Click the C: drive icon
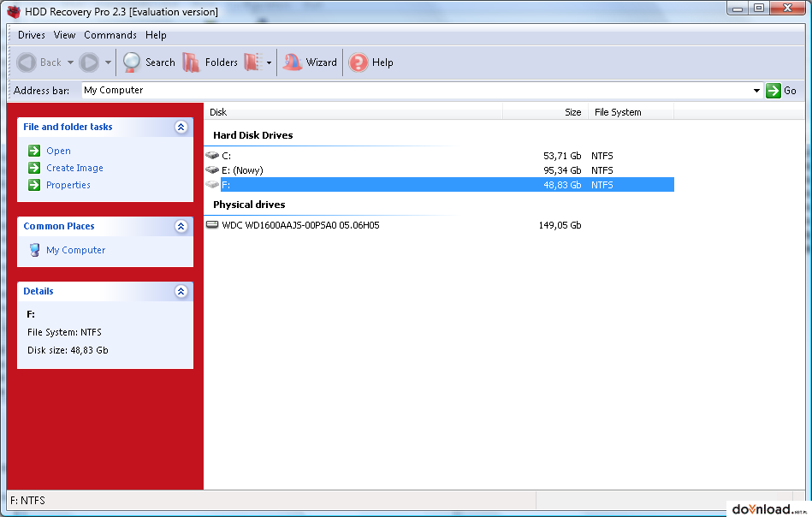 (x=212, y=156)
